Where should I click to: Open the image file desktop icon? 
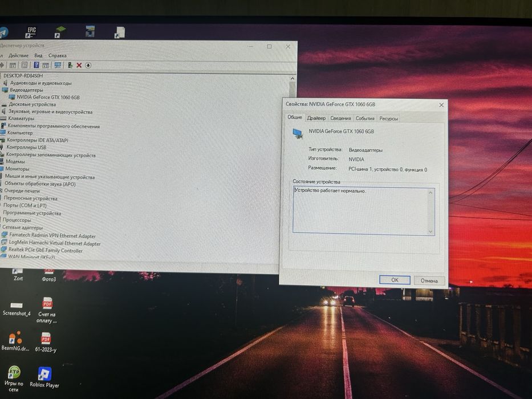point(90,31)
